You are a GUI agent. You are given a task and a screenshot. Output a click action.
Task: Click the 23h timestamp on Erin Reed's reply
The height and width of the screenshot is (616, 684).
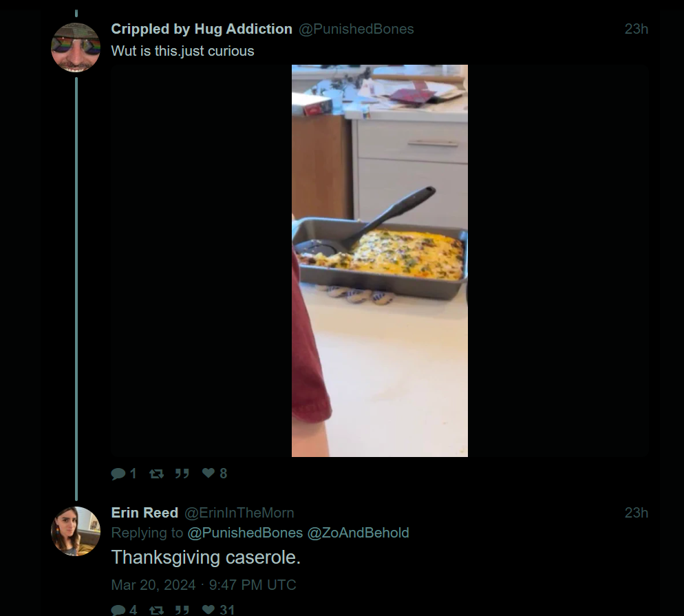pos(636,513)
